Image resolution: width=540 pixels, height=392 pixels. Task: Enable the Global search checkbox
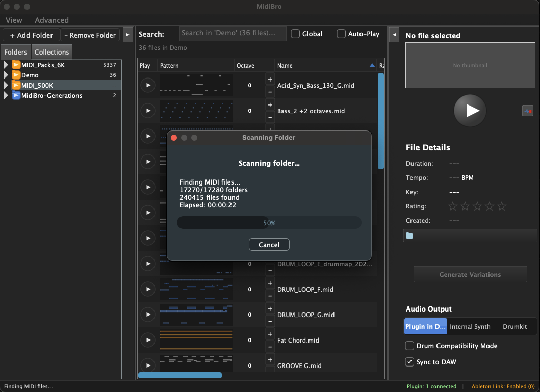click(x=295, y=34)
